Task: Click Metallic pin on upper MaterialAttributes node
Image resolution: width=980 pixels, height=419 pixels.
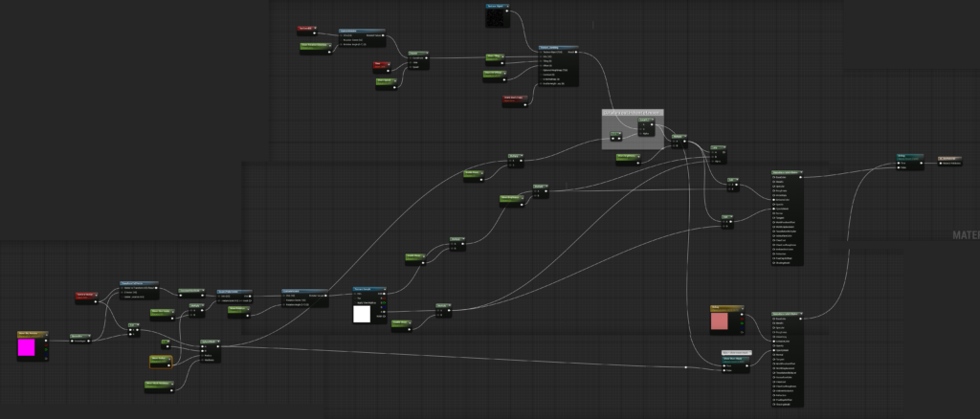Action: click(x=775, y=182)
